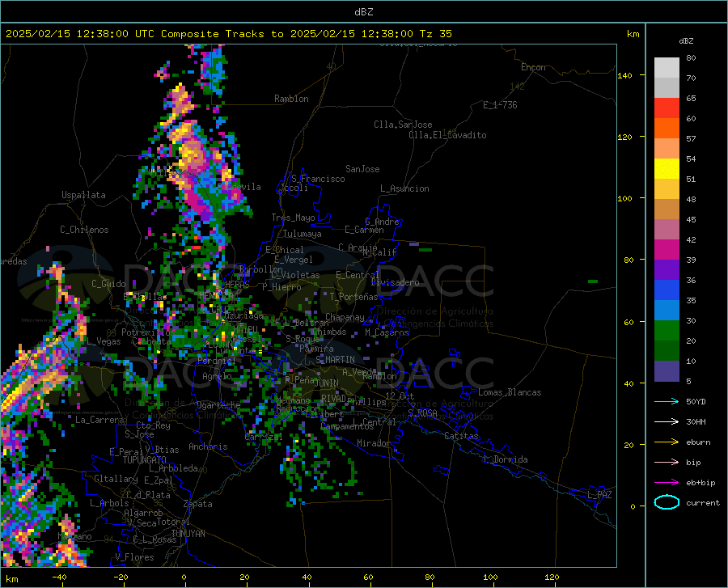Click the Catitas map label
Image resolution: width=728 pixels, height=588 pixels.
coord(461,436)
